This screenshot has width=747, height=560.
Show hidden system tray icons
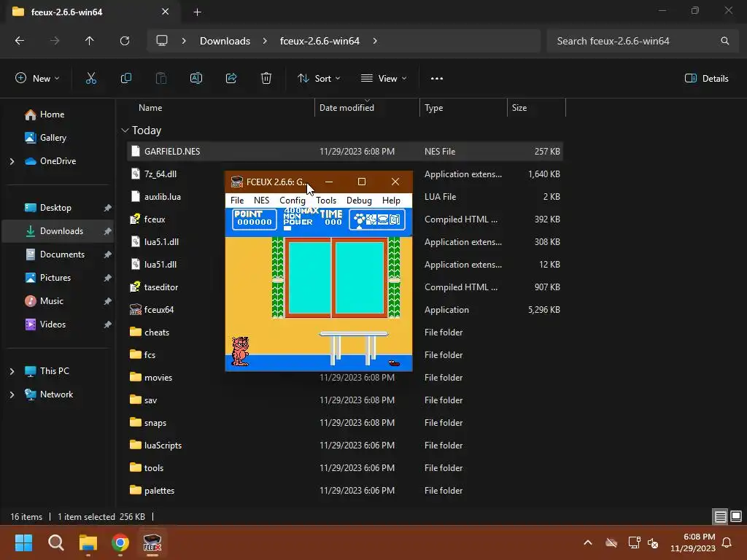[x=588, y=542]
